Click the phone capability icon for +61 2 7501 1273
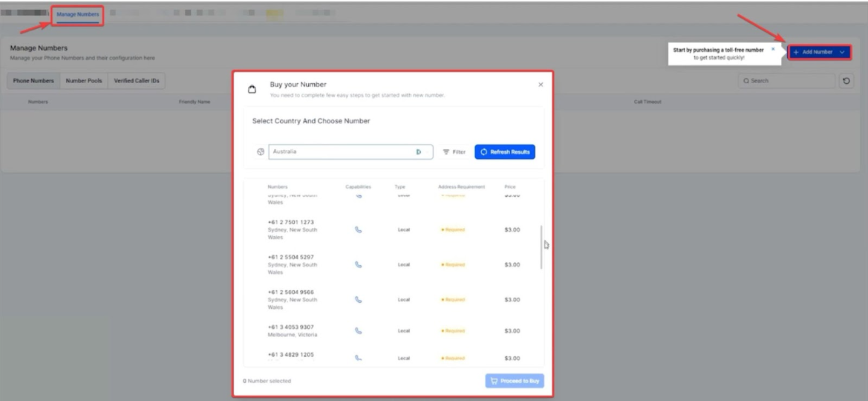This screenshot has height=401, width=868. pyautogui.click(x=359, y=229)
